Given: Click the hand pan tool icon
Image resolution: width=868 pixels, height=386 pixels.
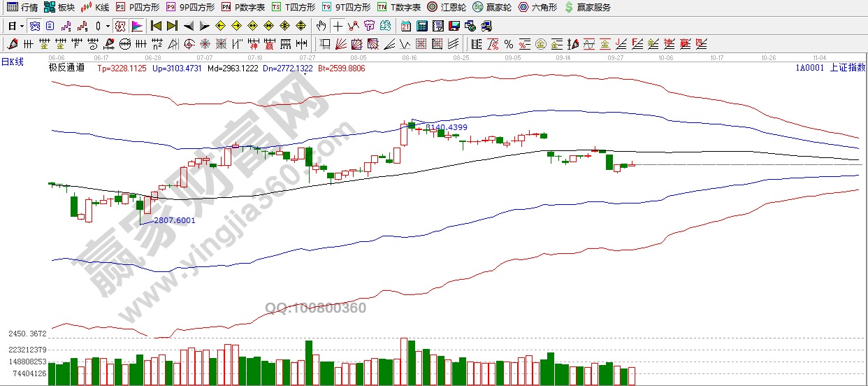Looking at the screenshot, I should 321,27.
